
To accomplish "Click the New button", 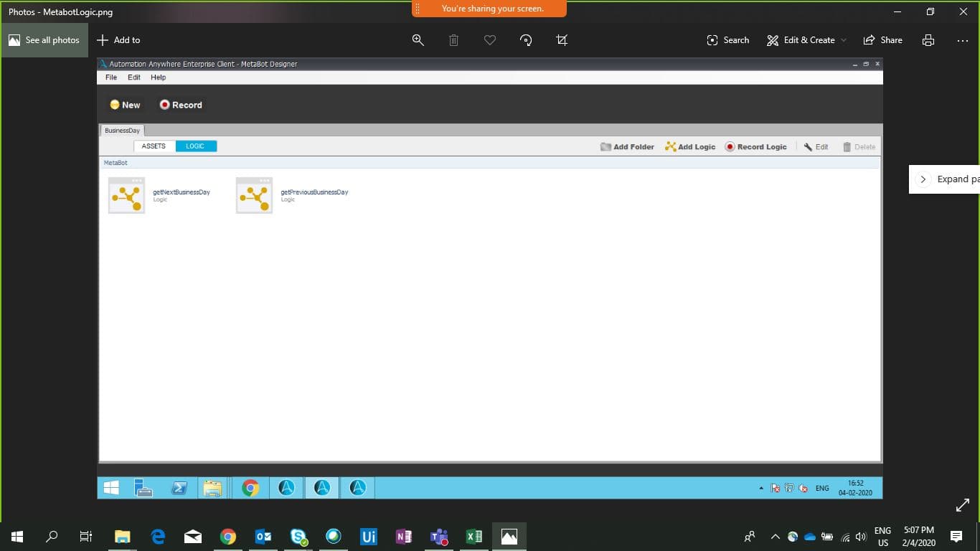I will 125,105.
